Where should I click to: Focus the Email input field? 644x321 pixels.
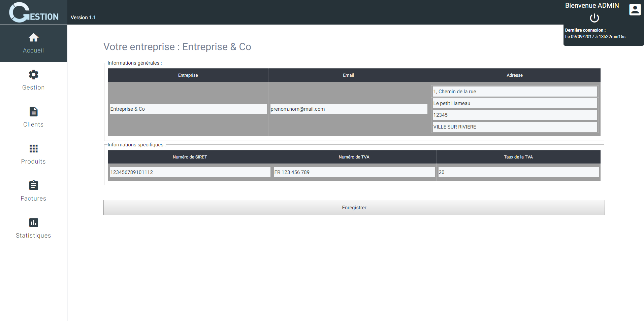pyautogui.click(x=348, y=109)
